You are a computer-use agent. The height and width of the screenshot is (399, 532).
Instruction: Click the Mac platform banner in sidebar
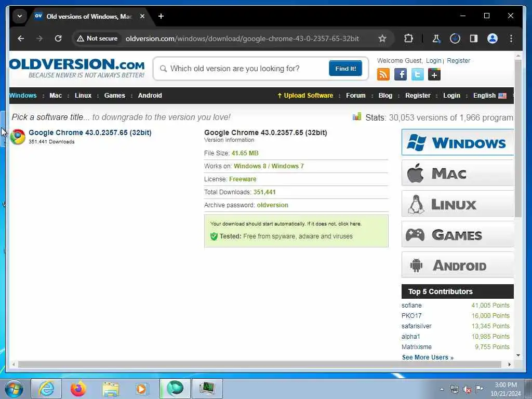[x=458, y=173]
